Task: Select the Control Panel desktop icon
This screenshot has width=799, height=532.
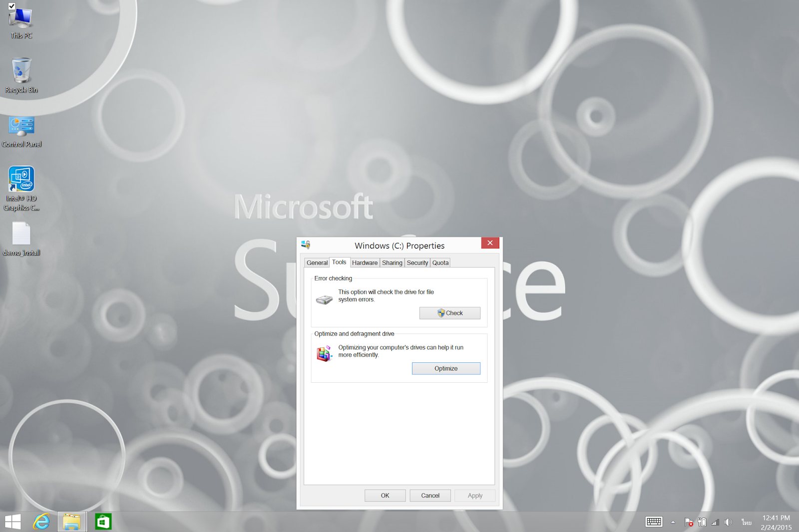Action: (x=21, y=132)
